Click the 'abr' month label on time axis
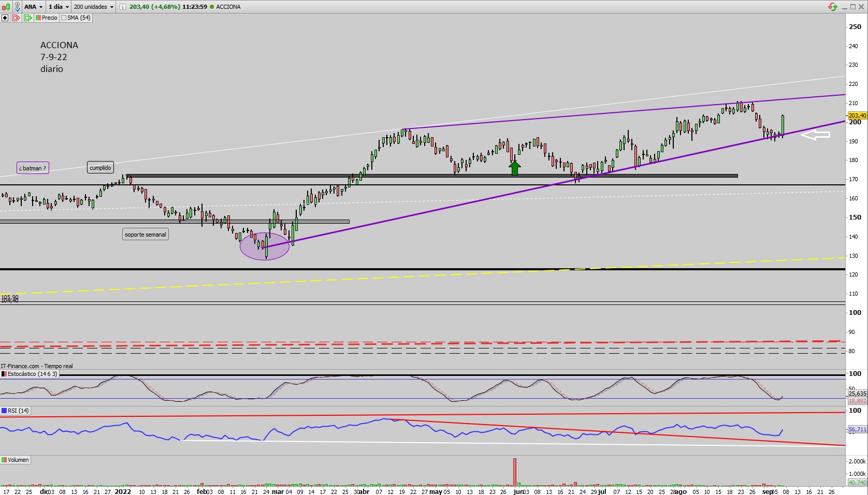This screenshot has width=868, height=495. pyautogui.click(x=364, y=491)
